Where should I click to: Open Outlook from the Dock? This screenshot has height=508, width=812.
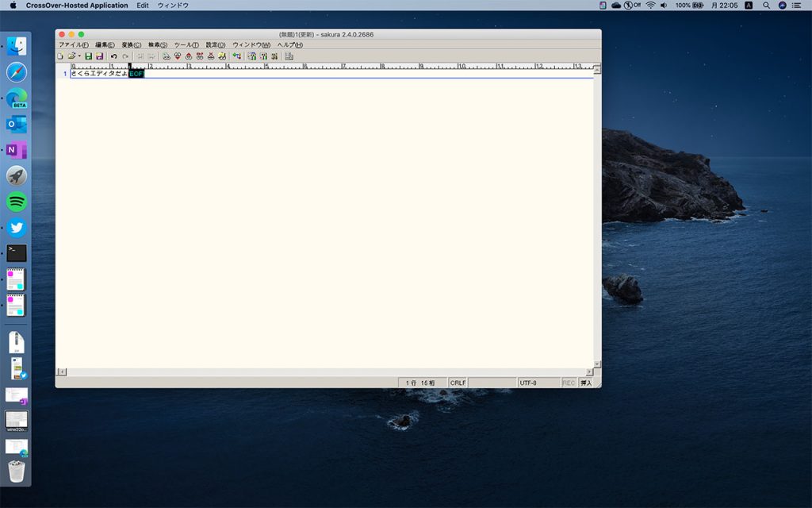(17, 124)
